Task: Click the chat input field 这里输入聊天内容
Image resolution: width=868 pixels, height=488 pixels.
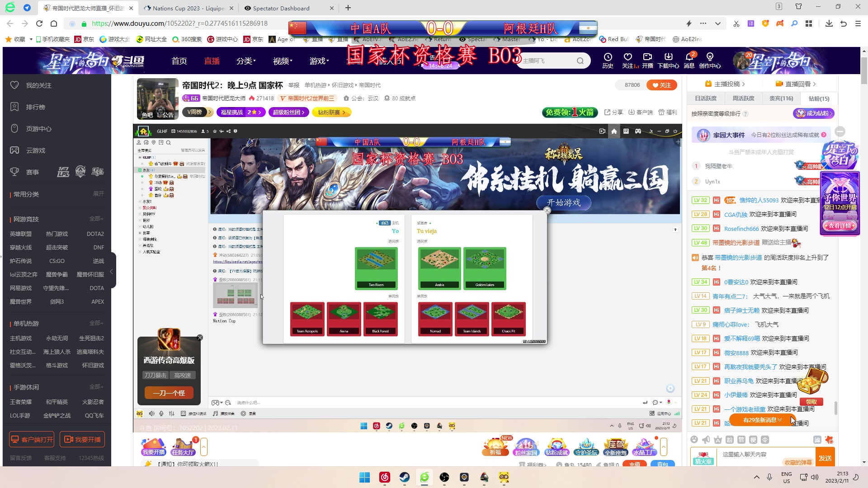Action: pos(767,455)
